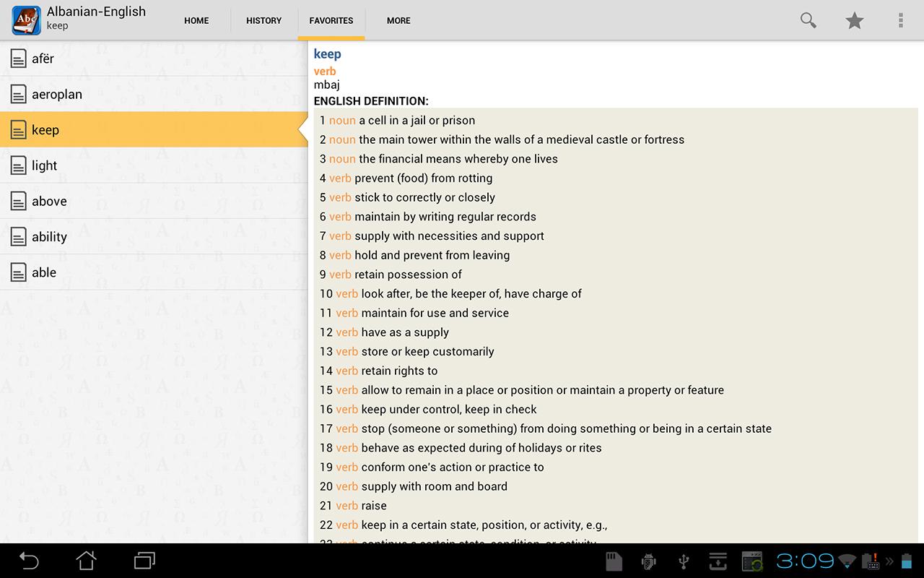Tap the USB status icon

click(684, 561)
